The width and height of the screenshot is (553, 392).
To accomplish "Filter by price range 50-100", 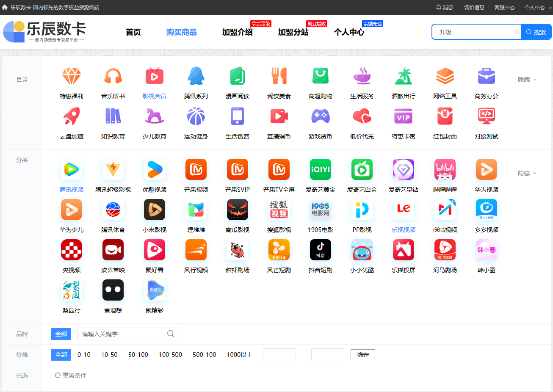I will point(138,355).
